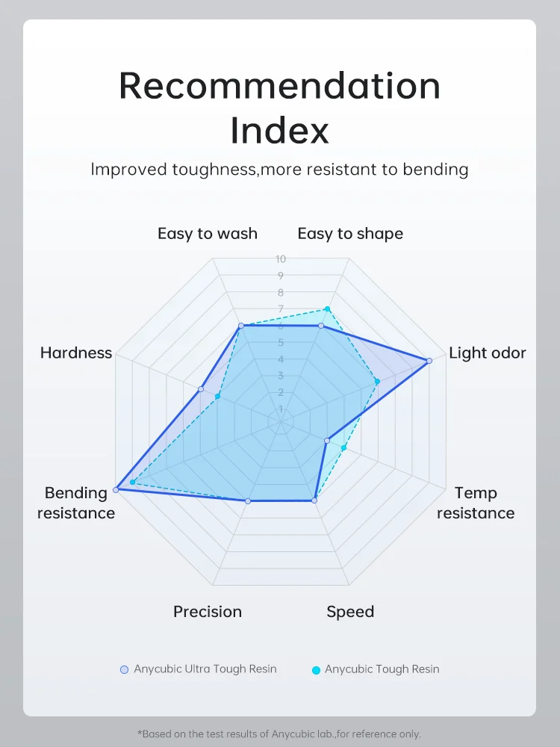Click the Easy to shape axis label
Screen dimensions: 560x747
(350, 234)
